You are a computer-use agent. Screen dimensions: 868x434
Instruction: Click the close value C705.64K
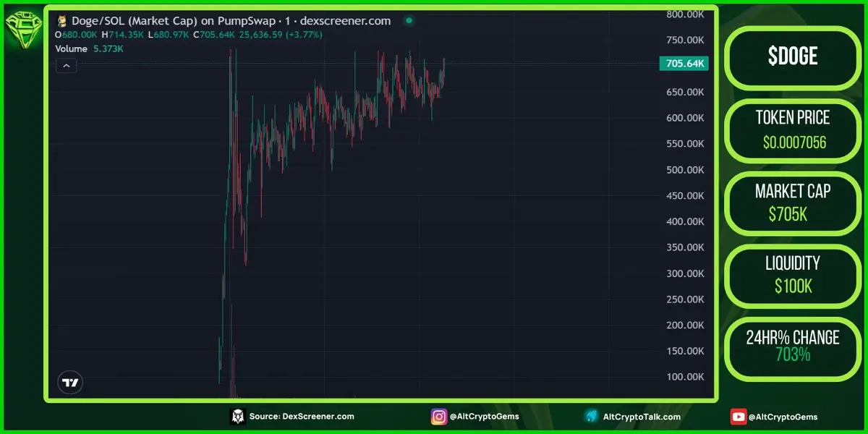click(x=213, y=35)
